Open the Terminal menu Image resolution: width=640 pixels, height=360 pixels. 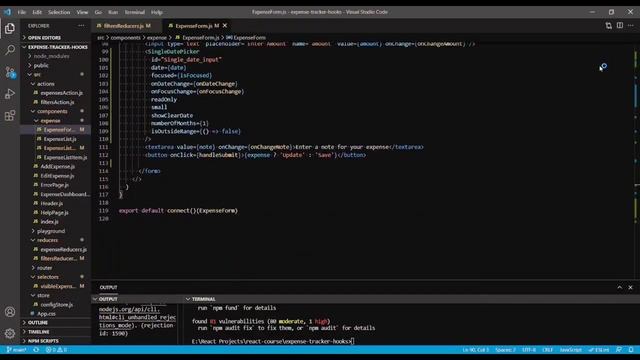135,12
